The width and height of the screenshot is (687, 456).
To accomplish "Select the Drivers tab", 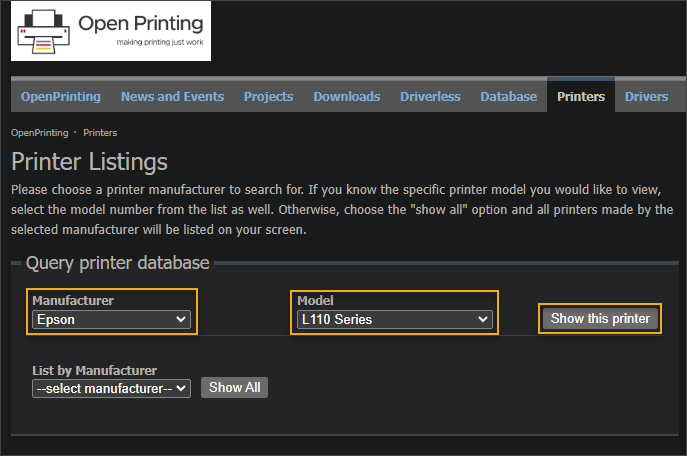I will click(646, 96).
